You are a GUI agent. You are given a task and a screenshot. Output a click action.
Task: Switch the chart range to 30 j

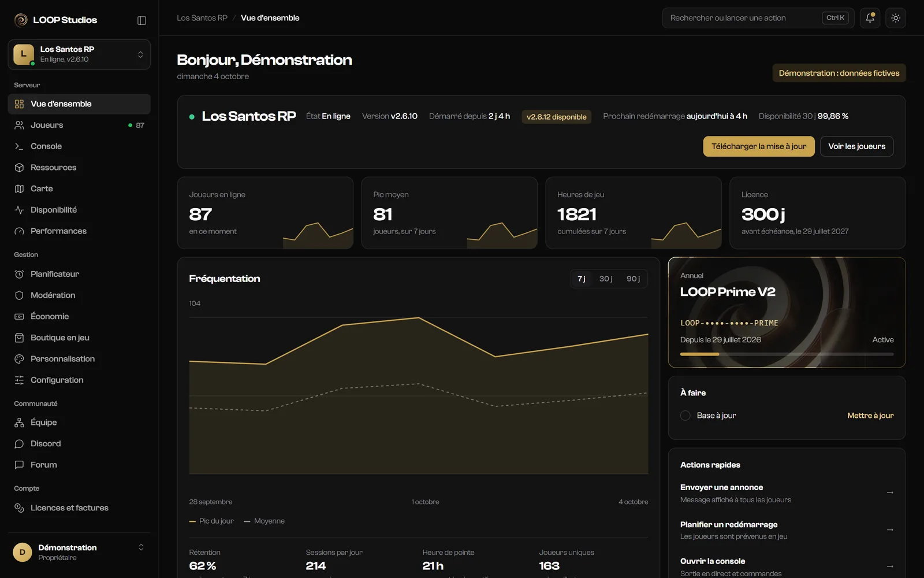click(x=605, y=279)
